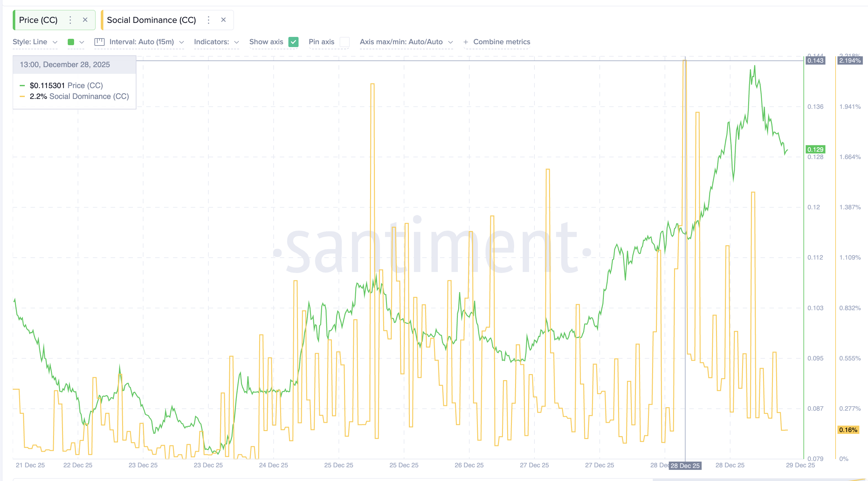Image resolution: width=868 pixels, height=481 pixels.
Task: Click the chart ruler icon beside Interval
Action: point(100,42)
